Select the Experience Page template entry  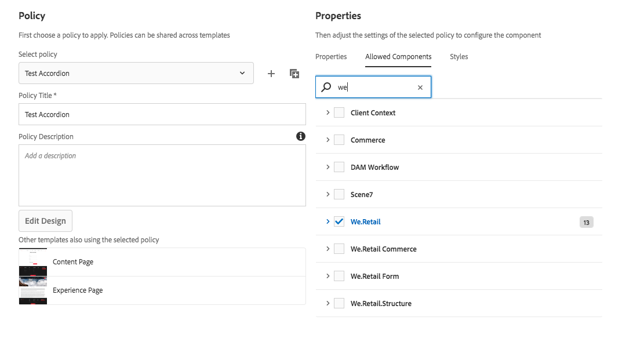(x=78, y=290)
